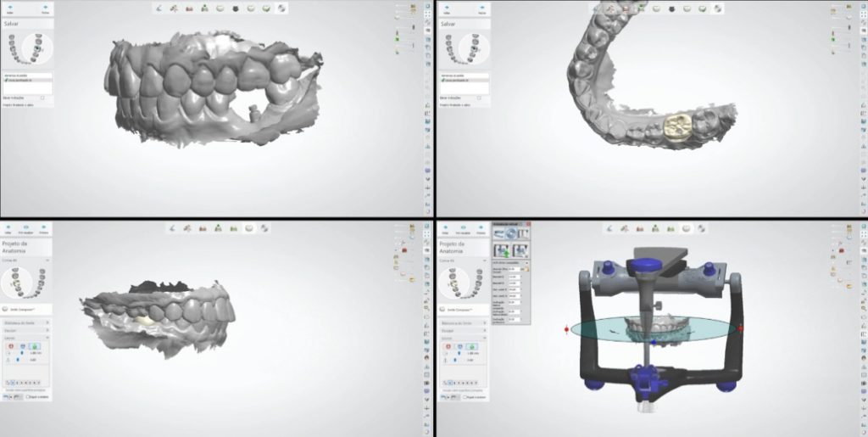Close the articulator dialog with its red X

coord(528,224)
